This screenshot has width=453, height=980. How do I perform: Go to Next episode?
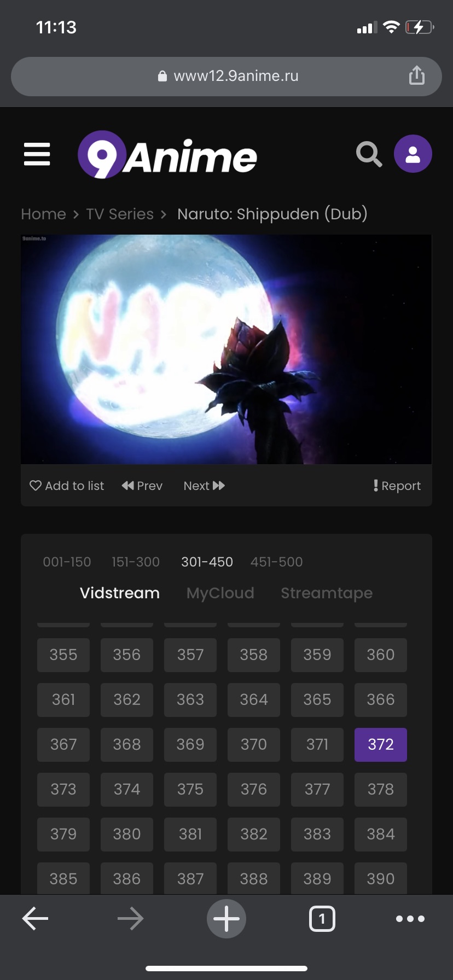point(204,486)
